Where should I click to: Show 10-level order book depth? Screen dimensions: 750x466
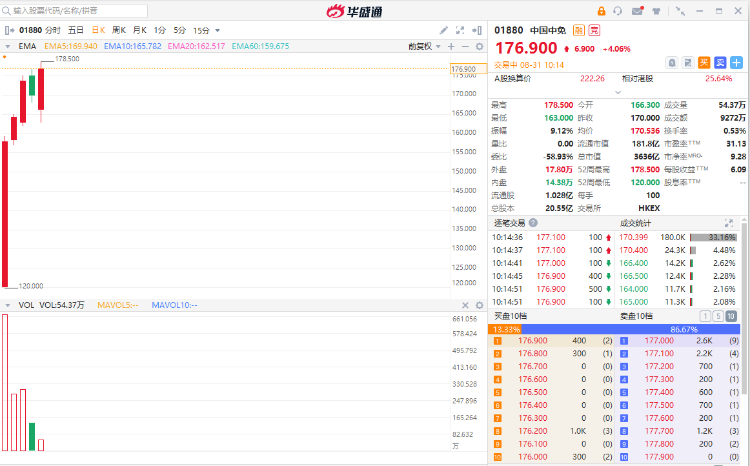pos(731,316)
